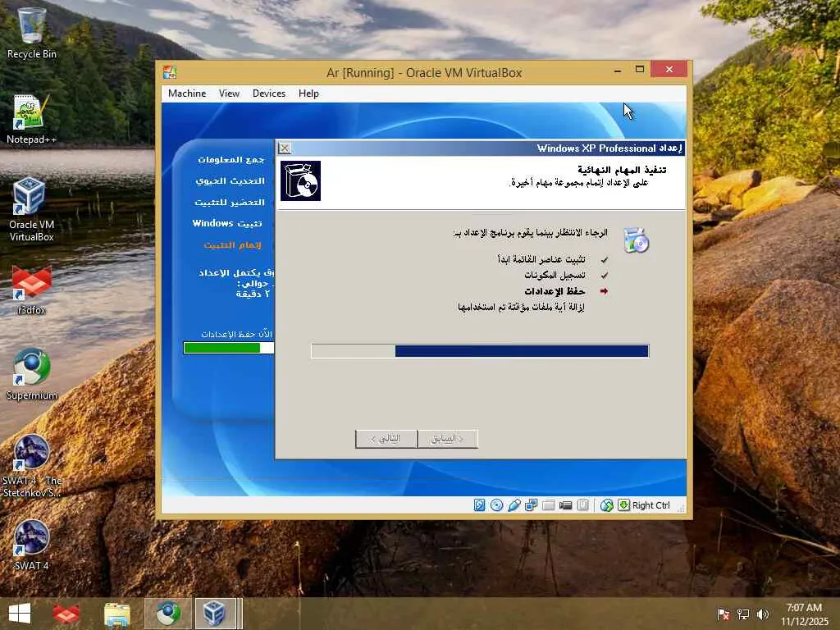
Task: Click the sidebar step التحضير للتثبيت
Action: coord(230,203)
